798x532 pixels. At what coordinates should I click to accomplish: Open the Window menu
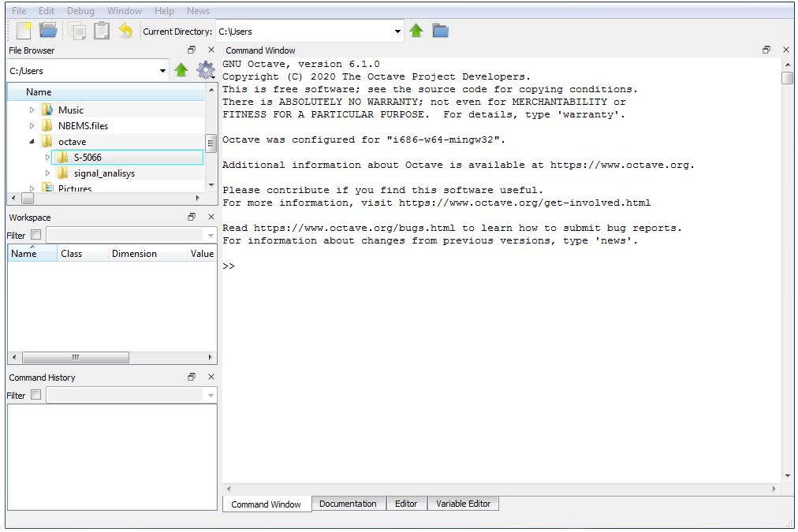pyautogui.click(x=124, y=11)
